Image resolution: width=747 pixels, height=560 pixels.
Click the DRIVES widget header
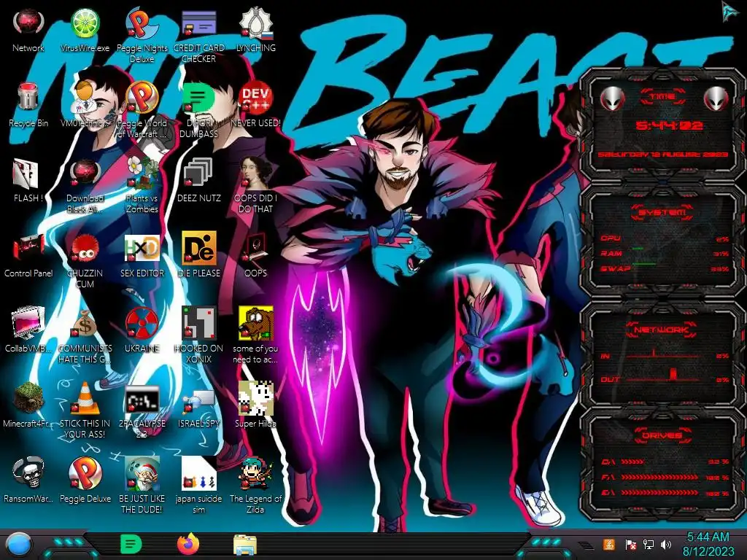662,435
